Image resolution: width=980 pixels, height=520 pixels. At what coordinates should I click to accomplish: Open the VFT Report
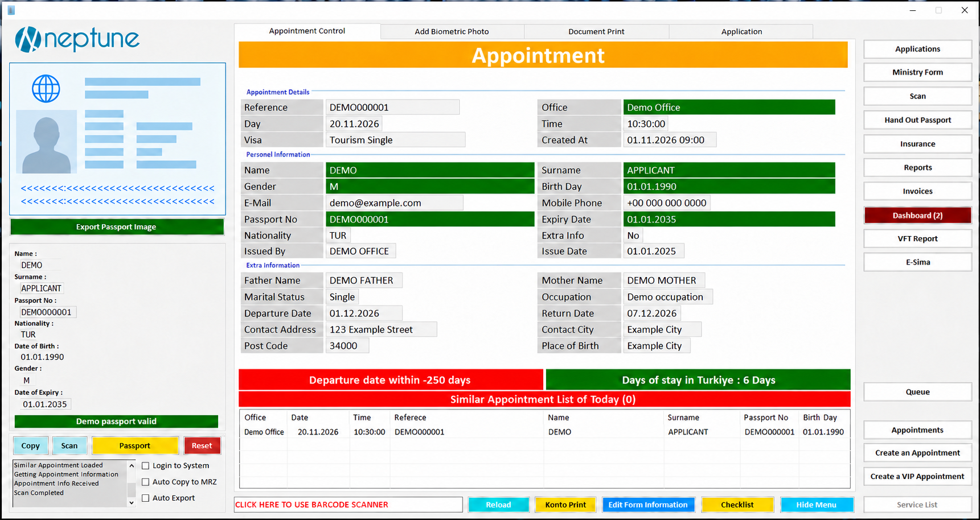click(x=917, y=238)
